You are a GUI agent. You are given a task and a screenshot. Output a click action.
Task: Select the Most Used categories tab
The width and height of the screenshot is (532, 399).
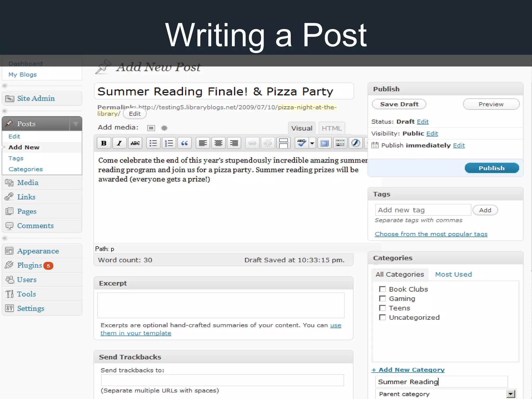[x=454, y=274]
